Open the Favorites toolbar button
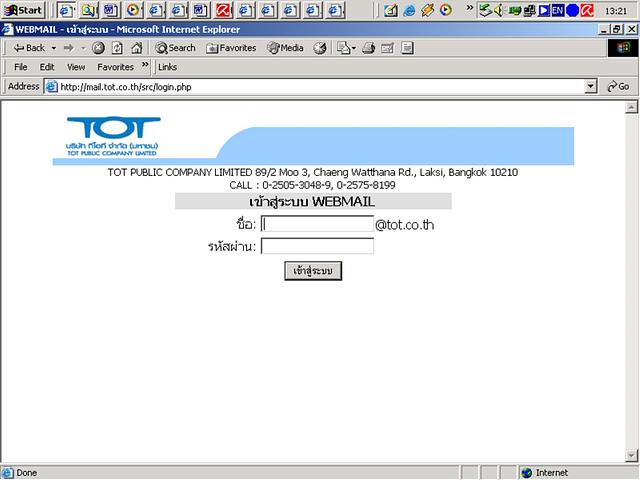The image size is (640, 480). pos(231,48)
